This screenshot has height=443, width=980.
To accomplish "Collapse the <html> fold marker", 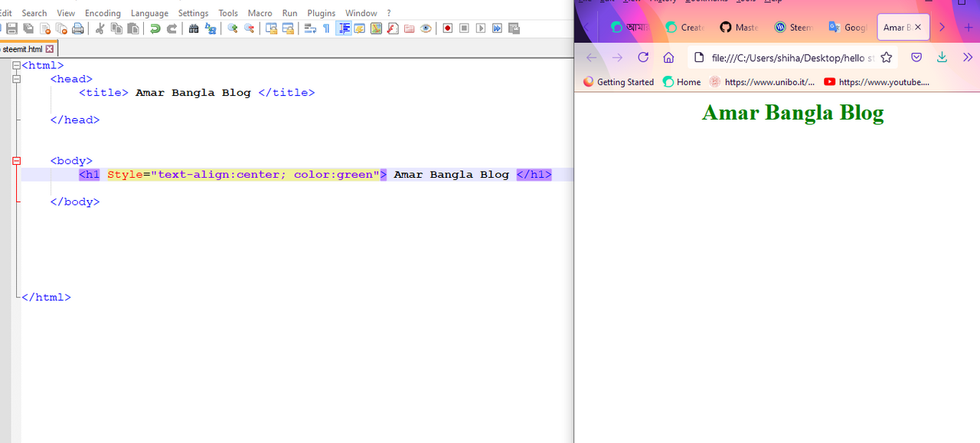I will (16, 66).
